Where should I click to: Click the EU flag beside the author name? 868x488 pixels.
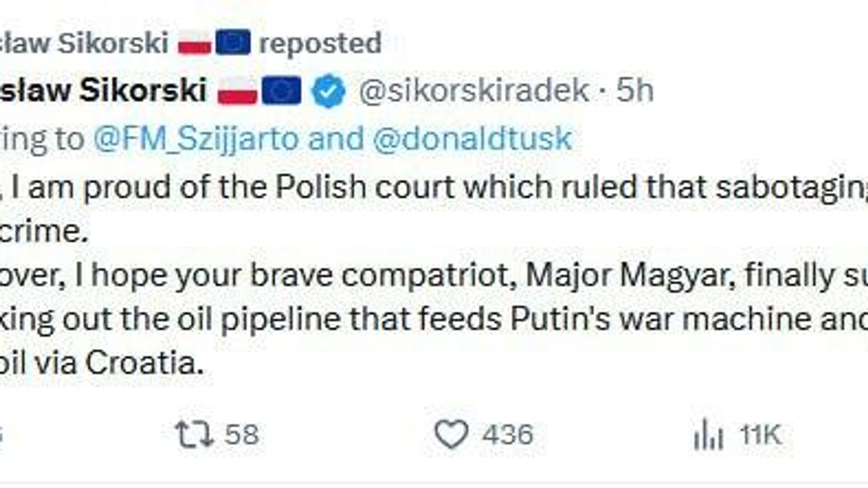281,90
